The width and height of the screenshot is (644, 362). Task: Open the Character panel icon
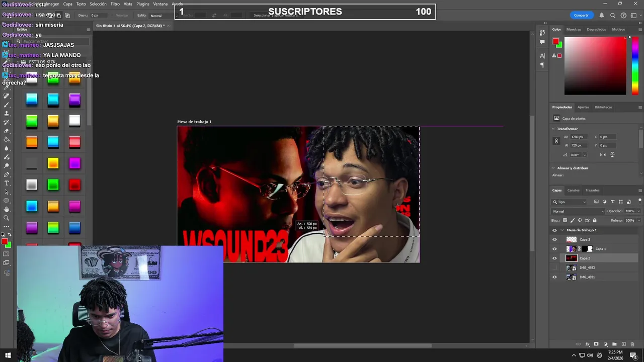coord(542,55)
